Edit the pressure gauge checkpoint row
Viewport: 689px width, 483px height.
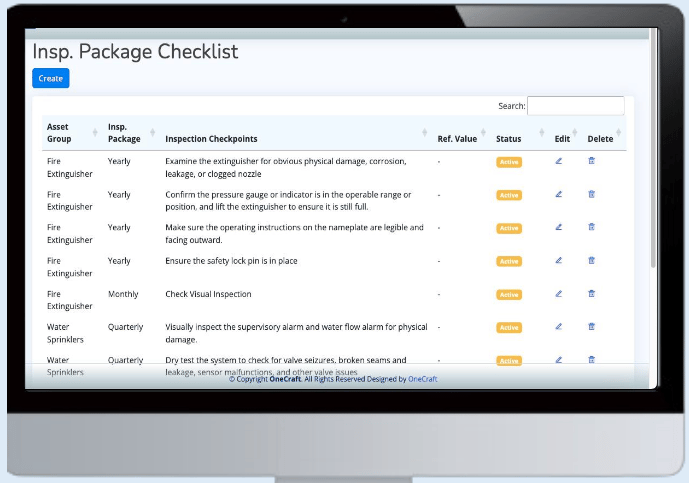559,194
